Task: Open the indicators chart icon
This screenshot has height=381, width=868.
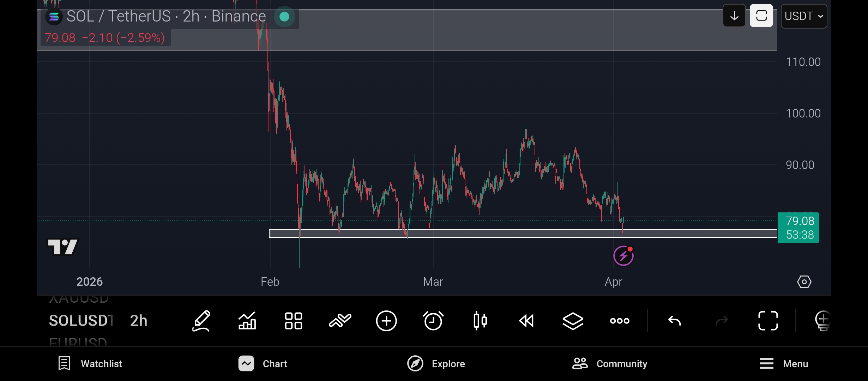Action: pyautogui.click(x=247, y=321)
